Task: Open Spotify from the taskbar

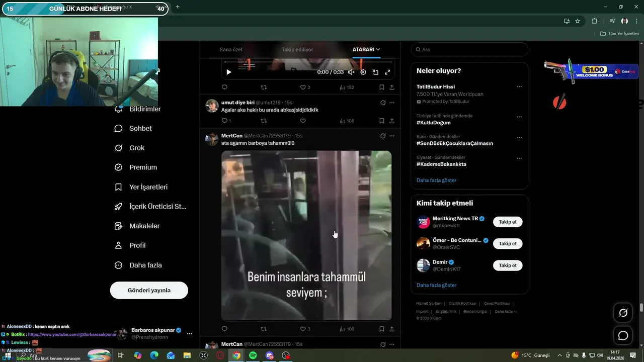Action: click(x=253, y=355)
